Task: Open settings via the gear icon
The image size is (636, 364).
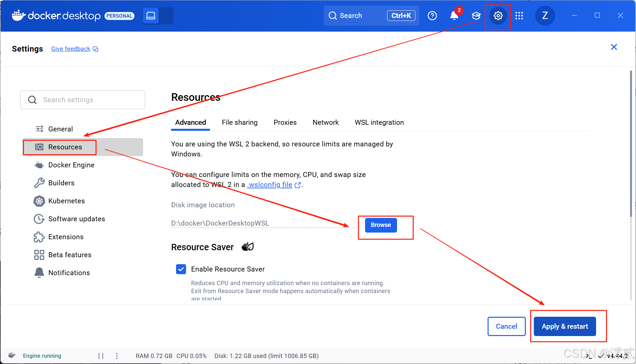Action: tap(498, 16)
